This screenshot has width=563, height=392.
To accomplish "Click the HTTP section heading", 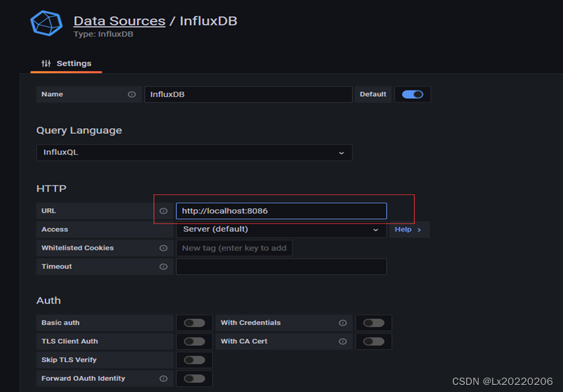I will 51,189.
